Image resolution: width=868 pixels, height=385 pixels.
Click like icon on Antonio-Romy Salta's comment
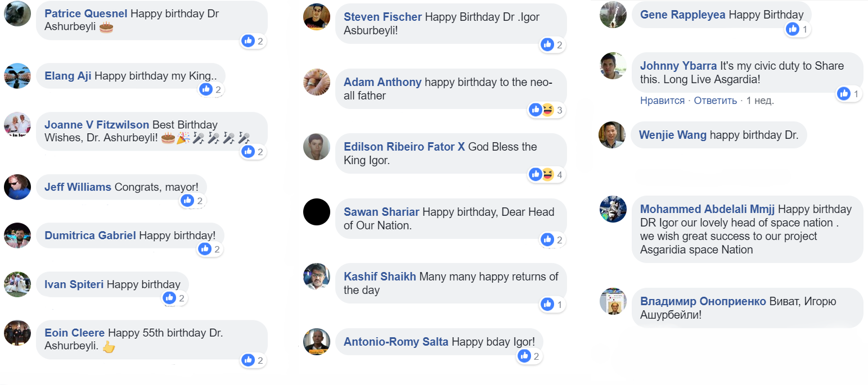[x=524, y=356]
